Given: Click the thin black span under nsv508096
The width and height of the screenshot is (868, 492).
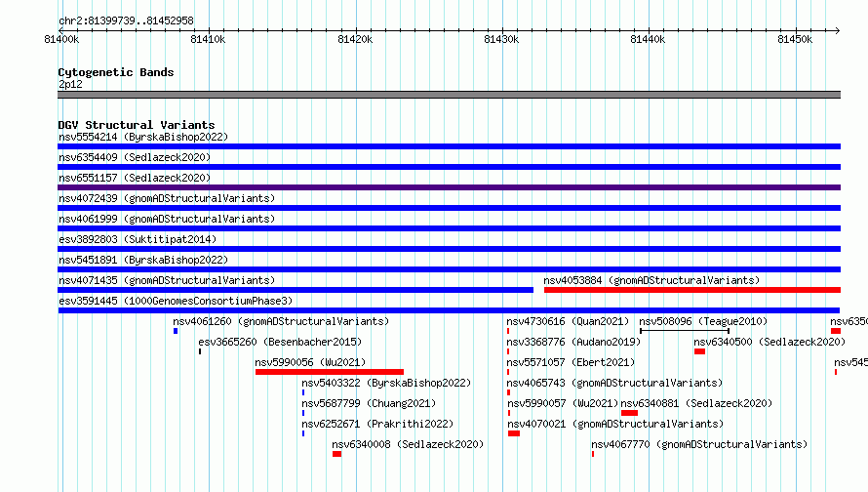Looking at the screenshot, I should [685, 331].
